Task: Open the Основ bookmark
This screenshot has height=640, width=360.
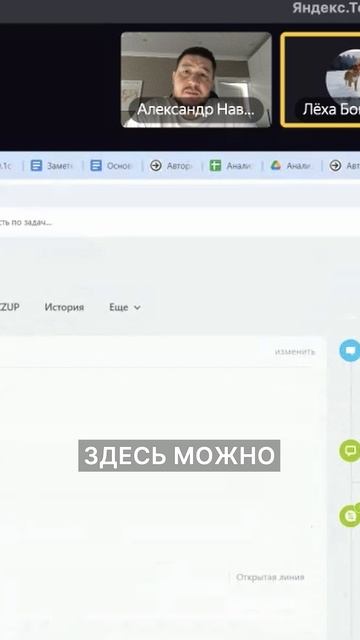Action: coord(111,166)
